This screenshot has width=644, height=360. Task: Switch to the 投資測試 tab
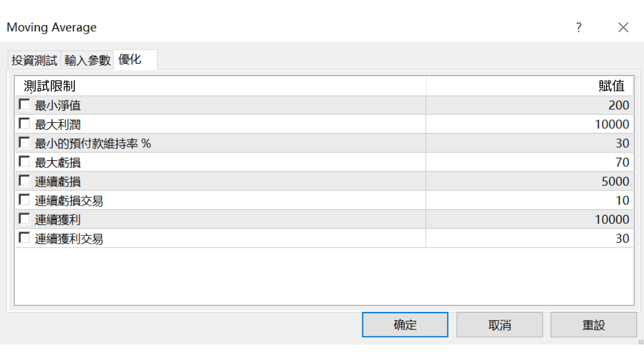tap(34, 61)
